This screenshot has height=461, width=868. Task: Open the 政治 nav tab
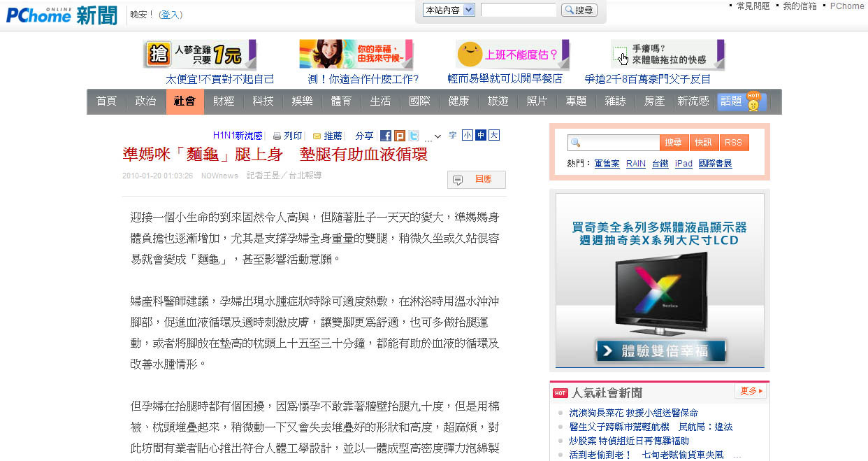[x=145, y=101]
